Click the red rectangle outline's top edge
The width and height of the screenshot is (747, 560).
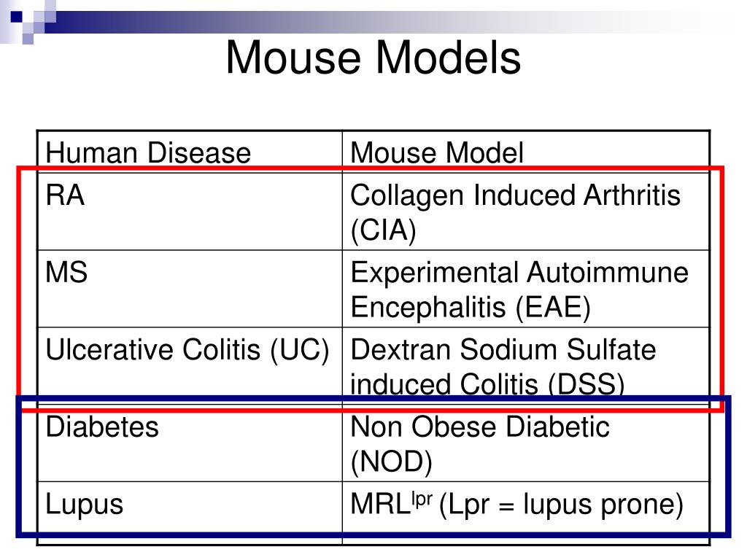coord(371,168)
